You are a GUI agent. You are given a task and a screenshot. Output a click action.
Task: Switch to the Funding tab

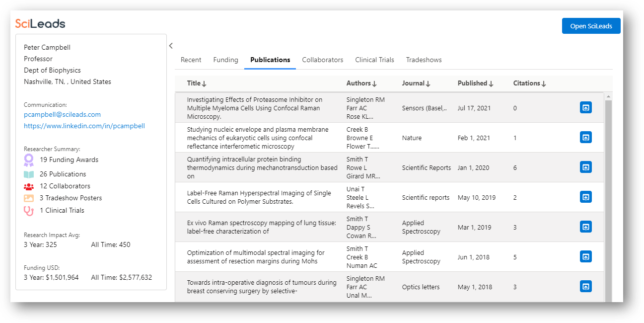[x=225, y=60]
